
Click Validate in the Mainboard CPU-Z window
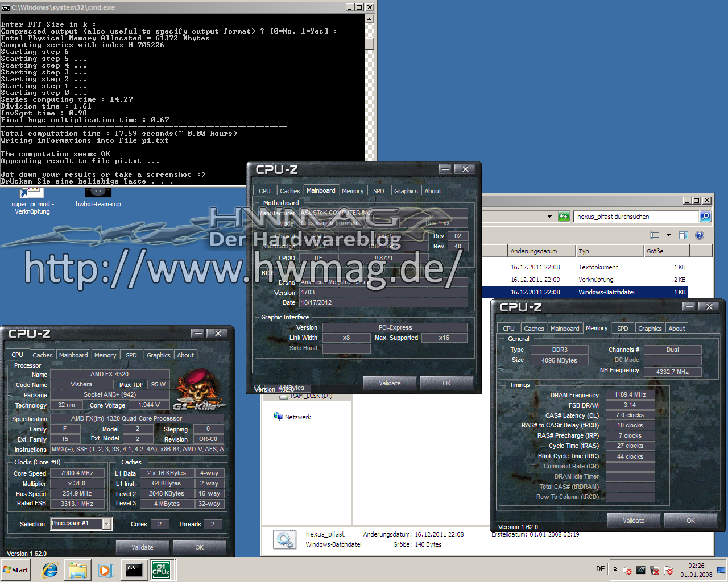[x=390, y=383]
